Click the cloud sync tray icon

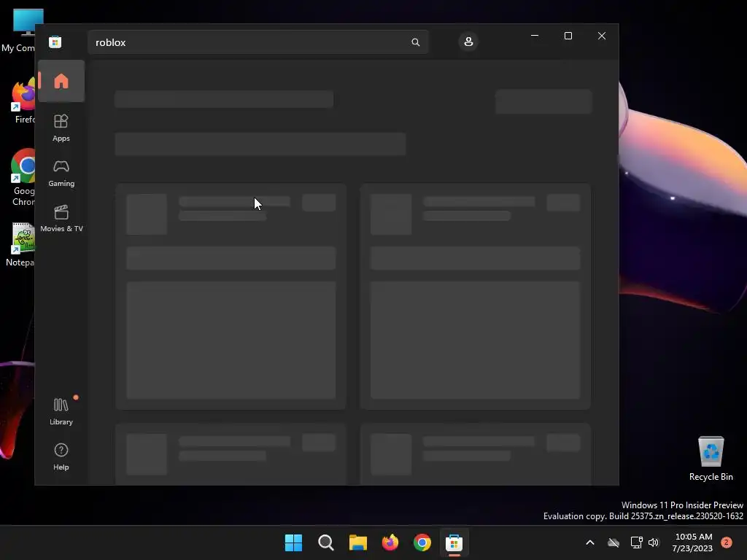pos(614,542)
